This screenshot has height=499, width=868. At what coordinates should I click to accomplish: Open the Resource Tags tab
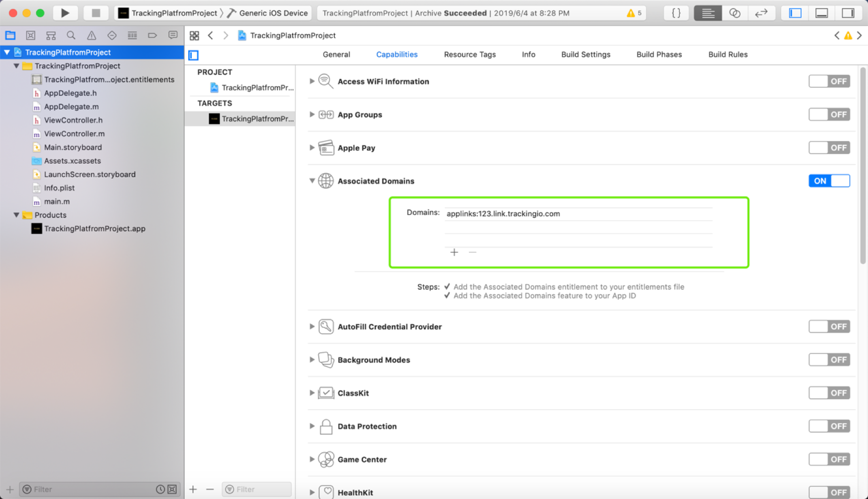470,54
